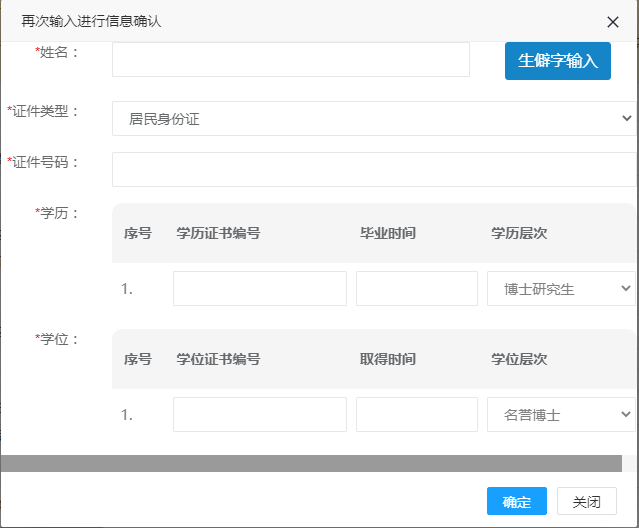Click the gray horizontal scrollbar
This screenshot has width=639, height=528.
point(311,464)
